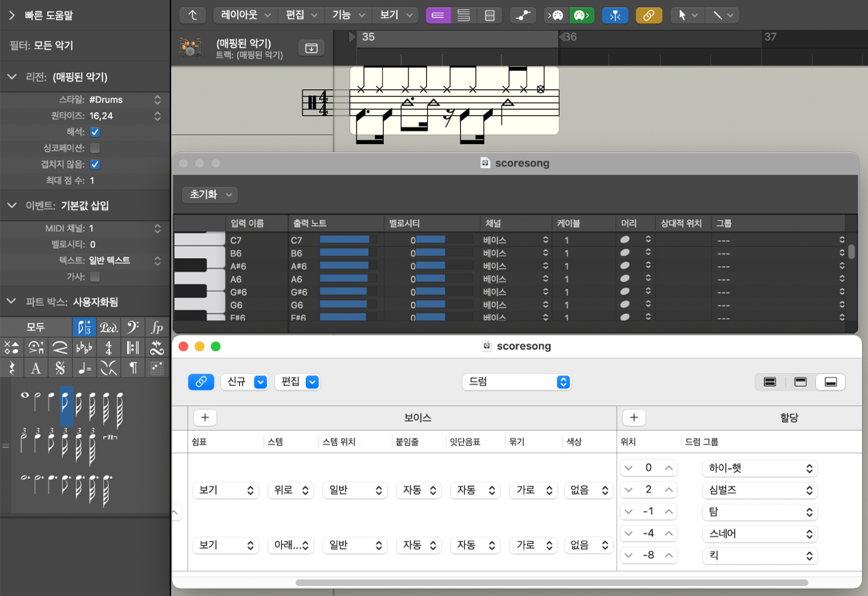
Task: Toggle the MIDI In button
Action: 558,15
